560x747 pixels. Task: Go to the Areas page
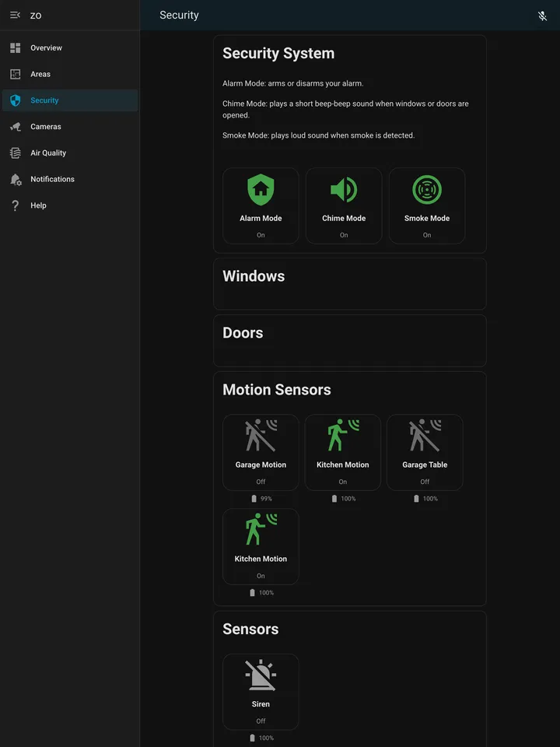pyautogui.click(x=69, y=74)
